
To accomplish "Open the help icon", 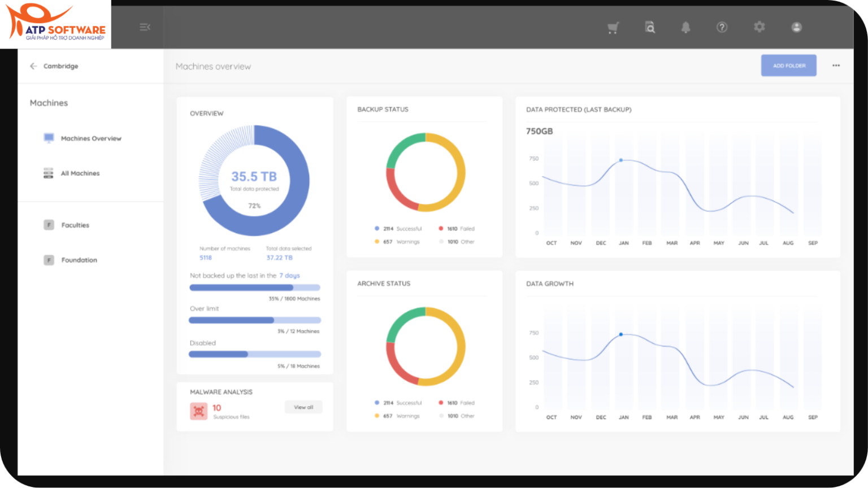I will pos(722,27).
